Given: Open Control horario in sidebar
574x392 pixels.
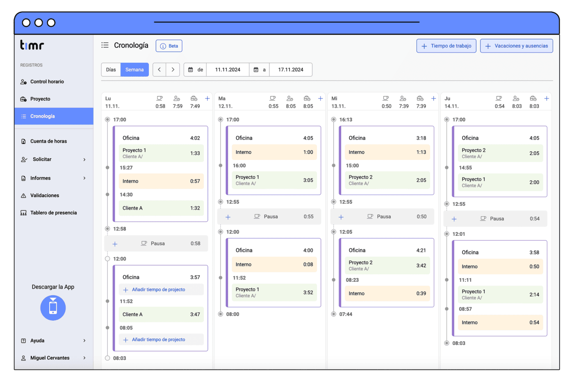Looking at the screenshot, I should 54,82.
